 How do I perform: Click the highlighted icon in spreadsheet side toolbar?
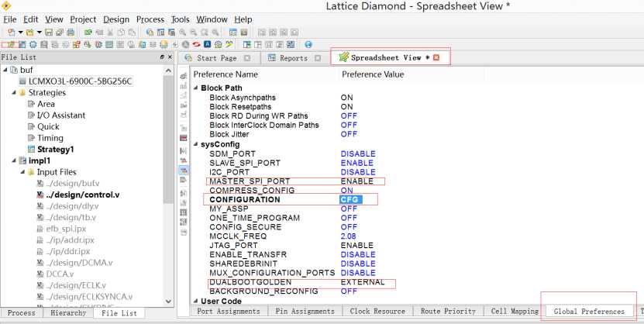(x=184, y=170)
